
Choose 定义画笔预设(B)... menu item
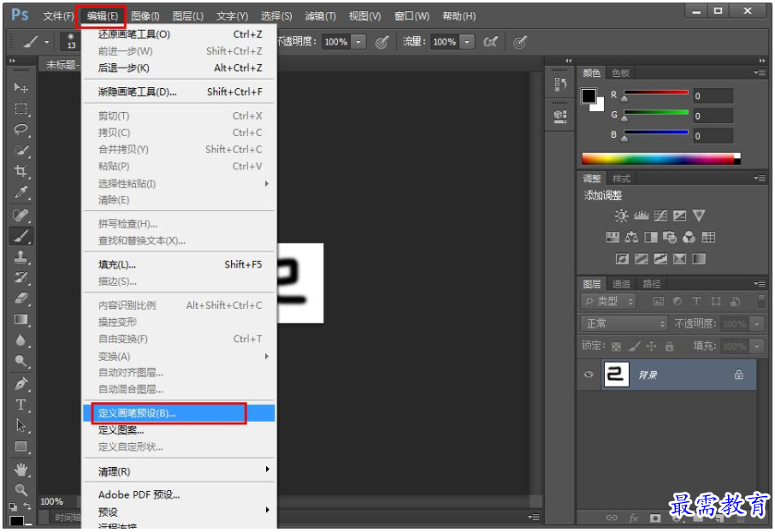179,413
